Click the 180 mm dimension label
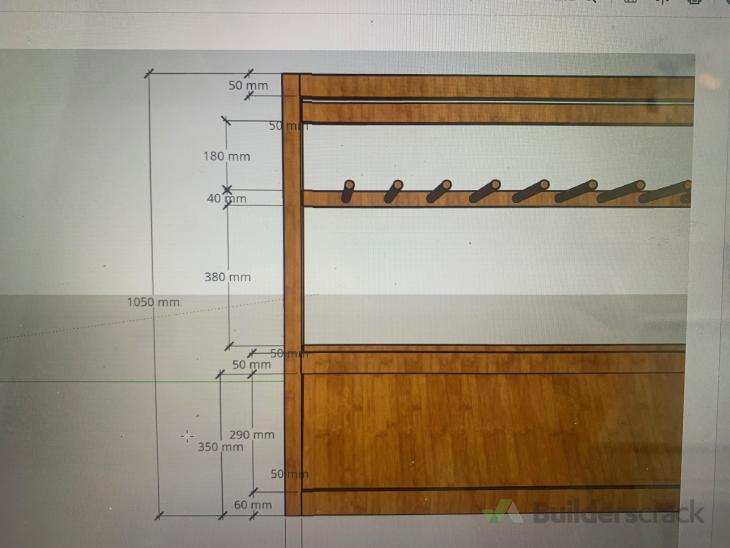 (x=226, y=157)
